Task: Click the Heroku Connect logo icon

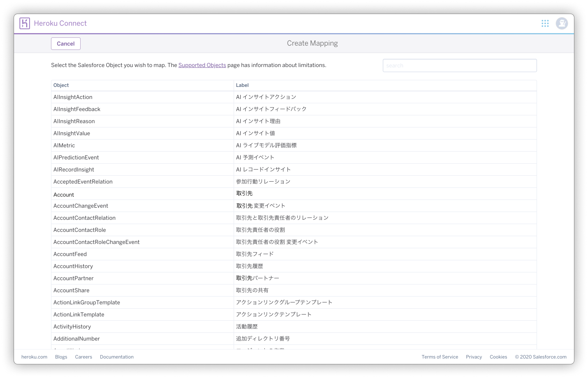Action: 25,23
